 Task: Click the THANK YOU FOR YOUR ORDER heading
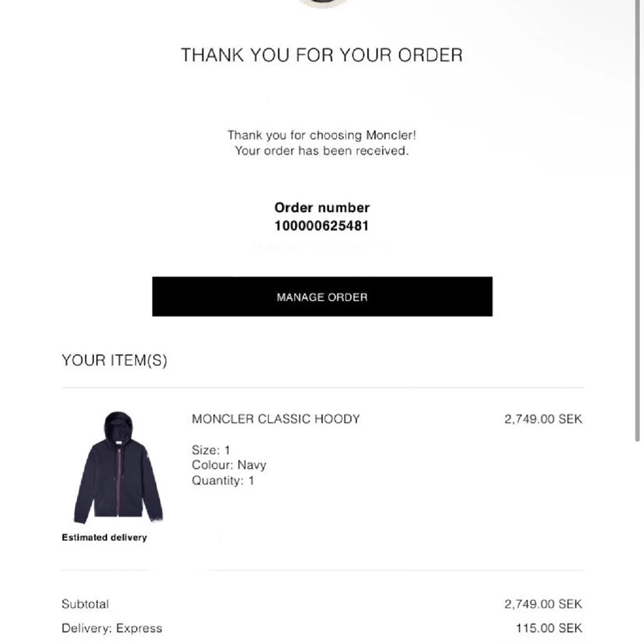tap(322, 55)
